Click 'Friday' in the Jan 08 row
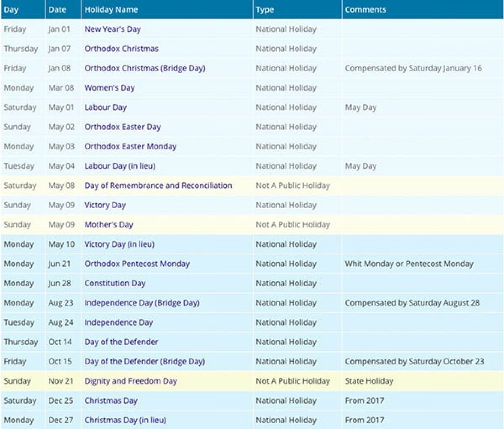This screenshot has height=429, width=504. [15, 69]
